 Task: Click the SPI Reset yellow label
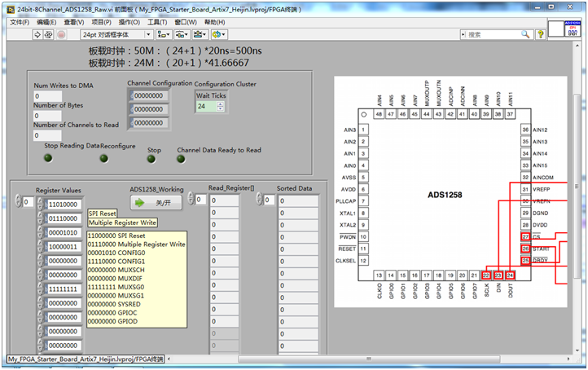pyautogui.click(x=103, y=214)
